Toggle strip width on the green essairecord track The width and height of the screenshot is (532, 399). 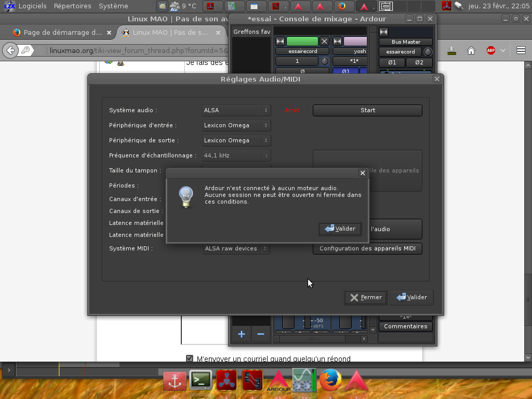tap(280, 42)
